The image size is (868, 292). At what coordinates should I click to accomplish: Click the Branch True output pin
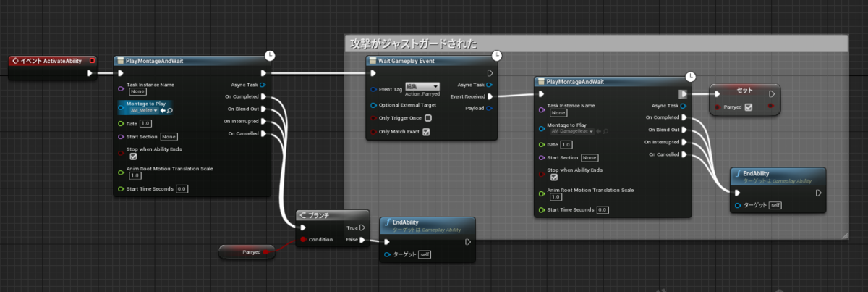coord(362,228)
